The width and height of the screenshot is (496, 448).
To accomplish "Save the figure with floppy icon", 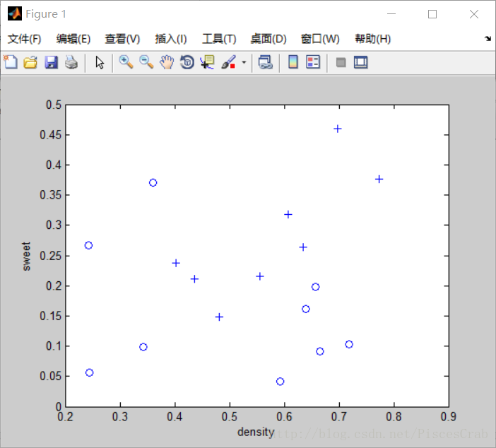I will point(52,62).
